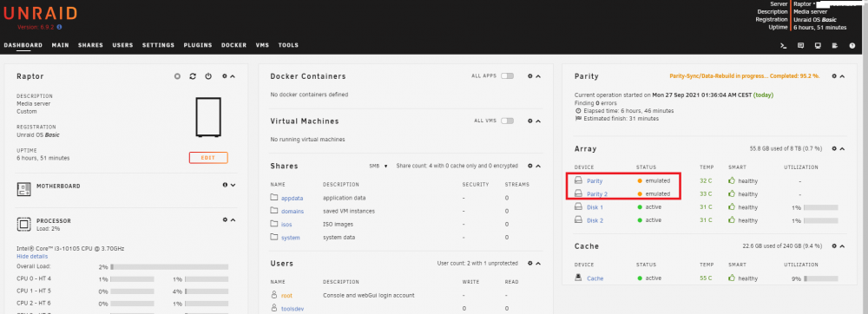This screenshot has width=868, height=314.
Task: Toggle the All VMs switch
Action: (507, 121)
